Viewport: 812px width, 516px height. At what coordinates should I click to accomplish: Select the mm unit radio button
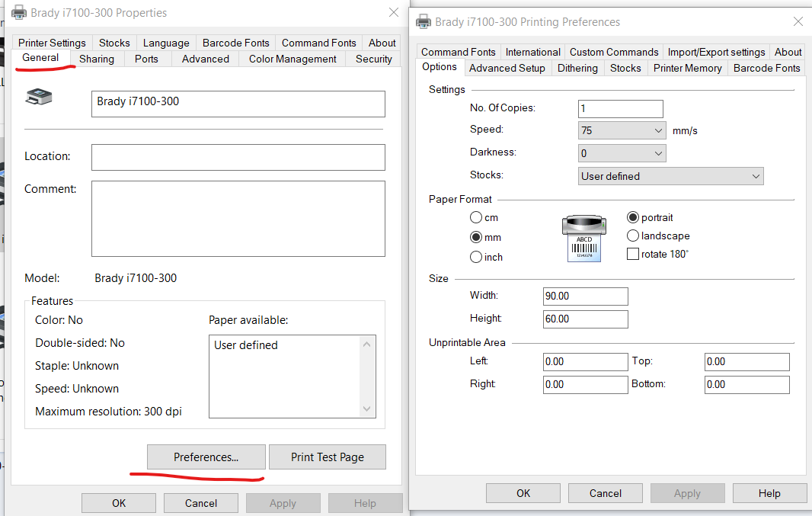[476, 237]
